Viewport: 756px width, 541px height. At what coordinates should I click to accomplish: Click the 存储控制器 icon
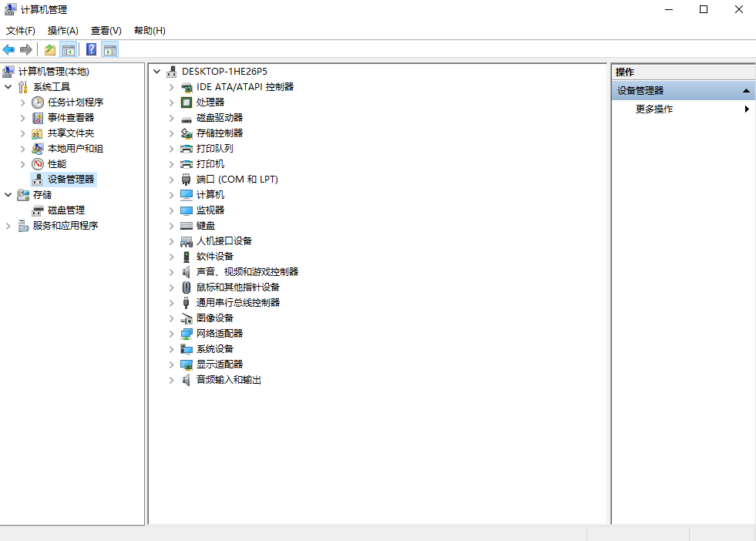coord(186,133)
